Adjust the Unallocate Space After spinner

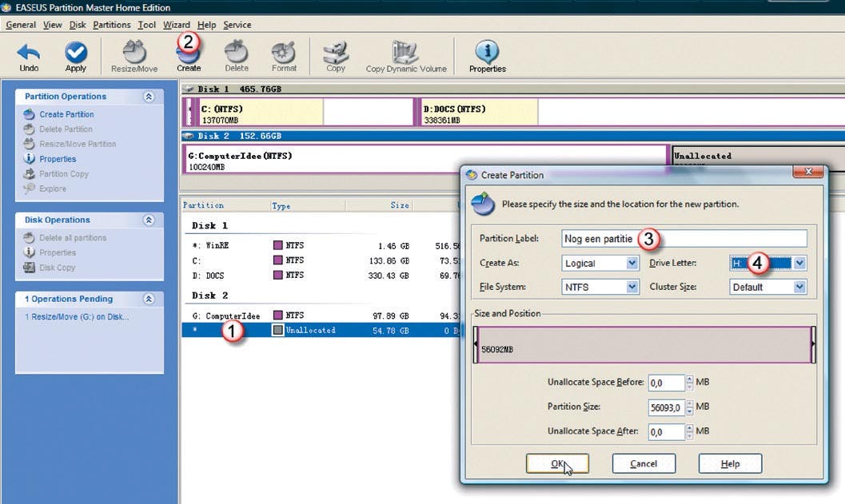[x=689, y=432]
